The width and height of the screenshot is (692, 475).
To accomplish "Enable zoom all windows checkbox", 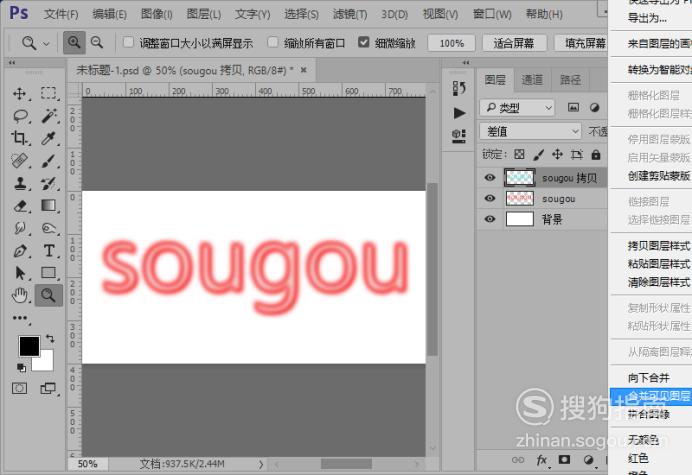I will coord(273,42).
